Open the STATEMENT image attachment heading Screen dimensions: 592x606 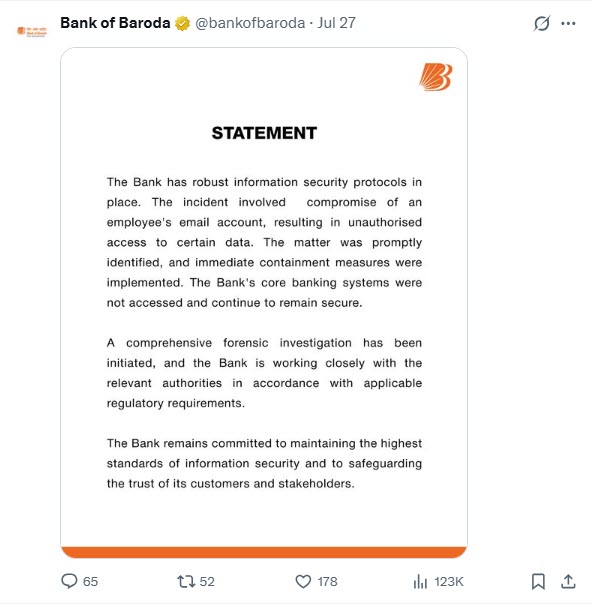(x=264, y=133)
